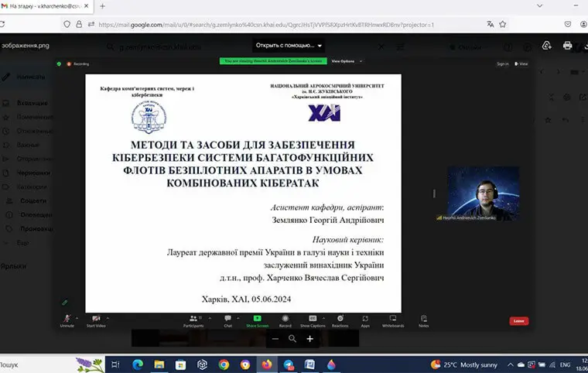Click the Unmute microphone icon in Zoom image
Image resolution: width=588 pixels, height=373 pixels.
tap(67, 319)
